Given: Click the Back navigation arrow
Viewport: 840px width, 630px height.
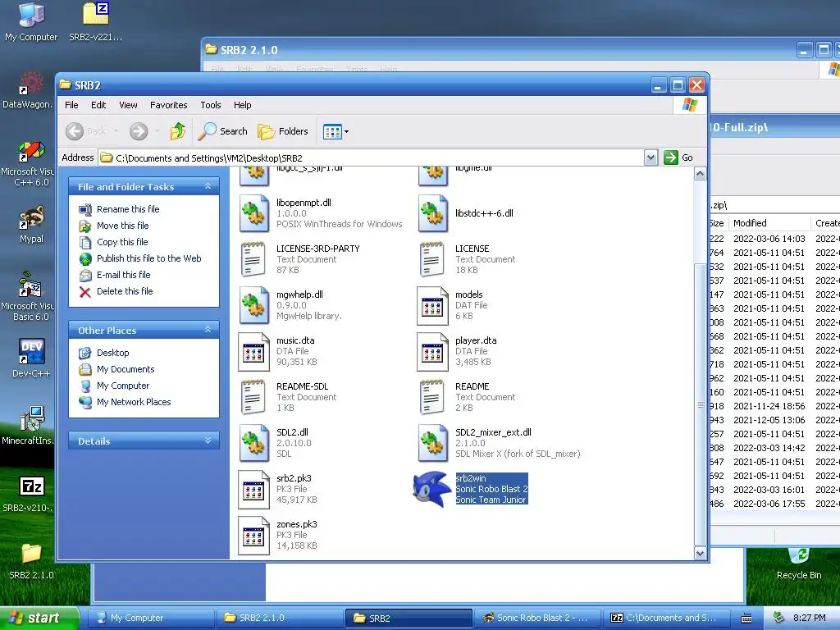Looking at the screenshot, I should pyautogui.click(x=75, y=131).
